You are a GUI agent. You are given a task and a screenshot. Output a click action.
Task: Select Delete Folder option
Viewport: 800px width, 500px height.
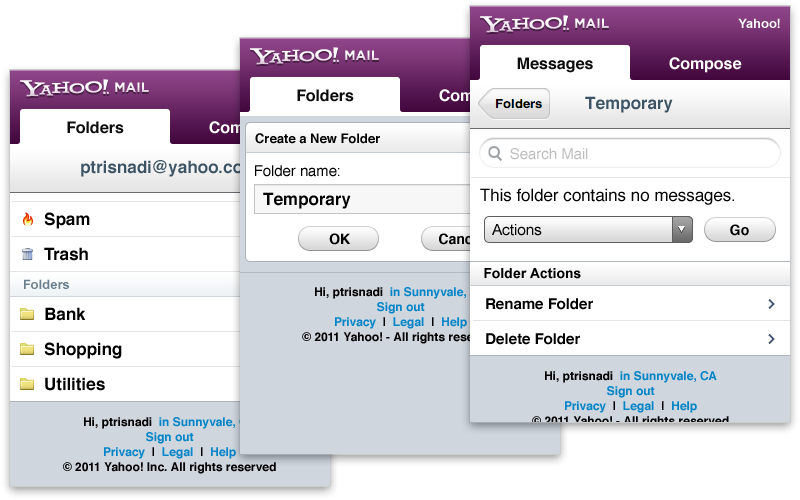pos(630,339)
